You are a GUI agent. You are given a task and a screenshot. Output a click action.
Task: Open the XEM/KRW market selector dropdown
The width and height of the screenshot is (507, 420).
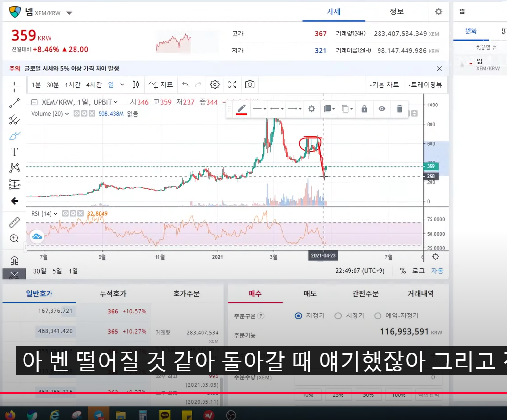coord(69,13)
